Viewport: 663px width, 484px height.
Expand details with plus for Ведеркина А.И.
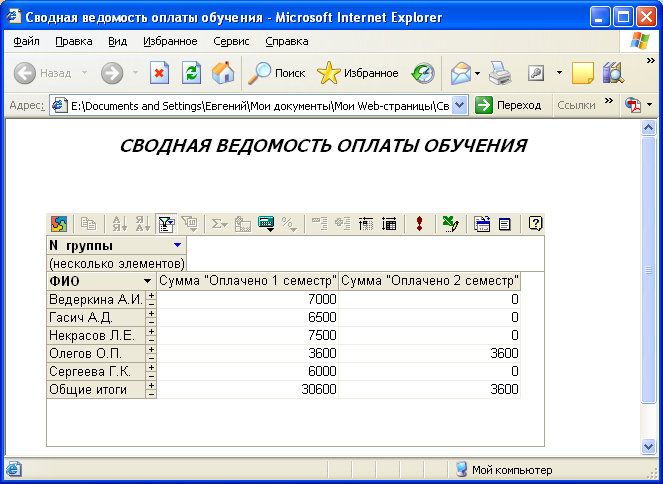pos(151,295)
